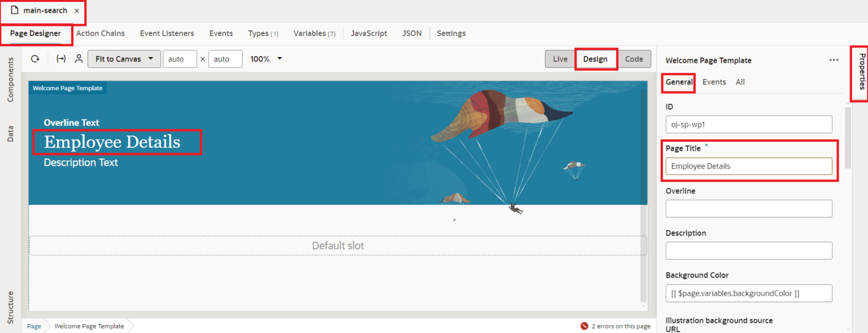
Task: Open the Welcome Page Template overflow menu
Action: [834, 60]
